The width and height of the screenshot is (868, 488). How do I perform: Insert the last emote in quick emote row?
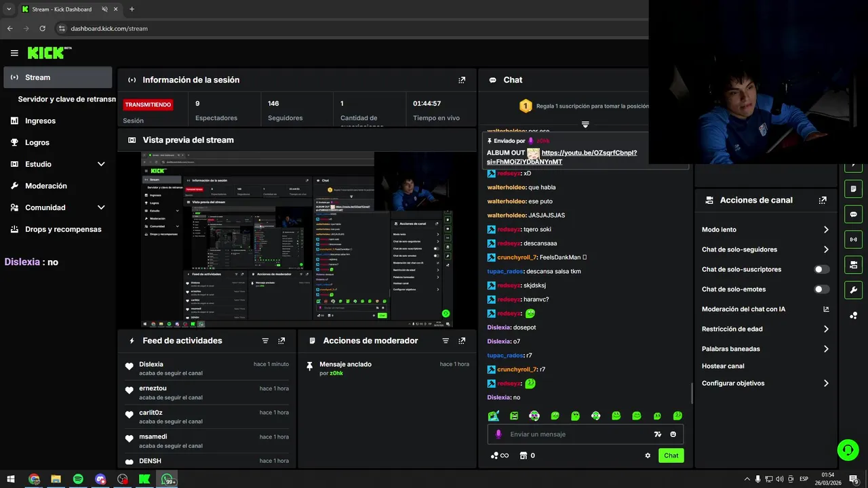[677, 415]
